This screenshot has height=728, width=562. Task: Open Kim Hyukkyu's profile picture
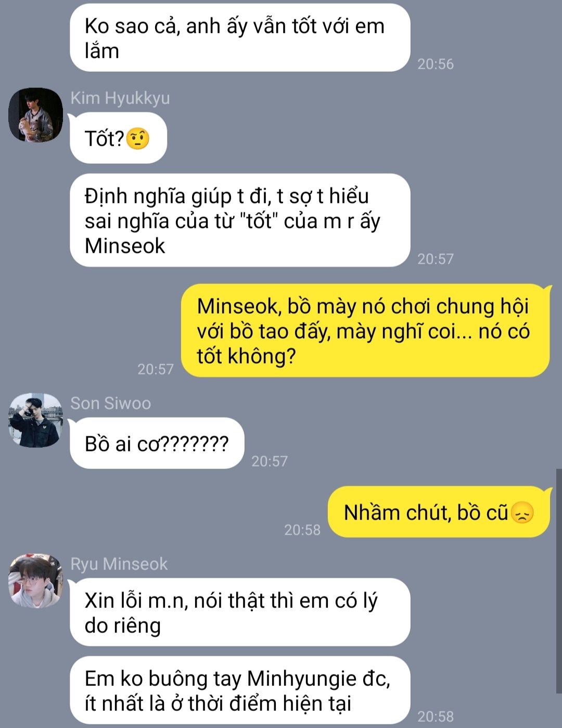pos(35,114)
